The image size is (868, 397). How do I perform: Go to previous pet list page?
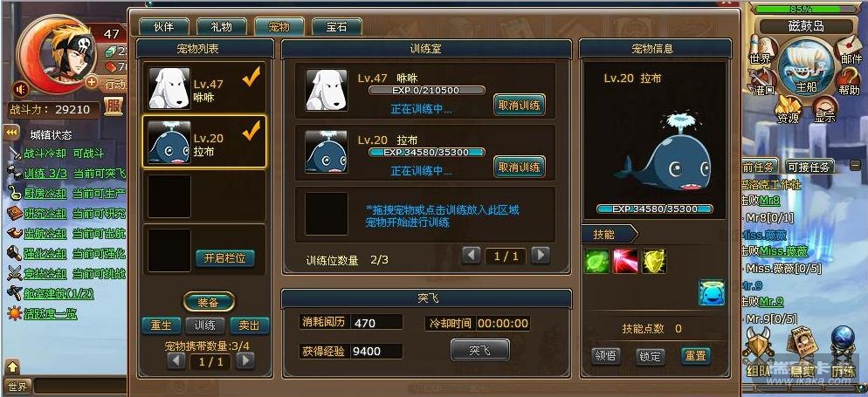(176, 361)
